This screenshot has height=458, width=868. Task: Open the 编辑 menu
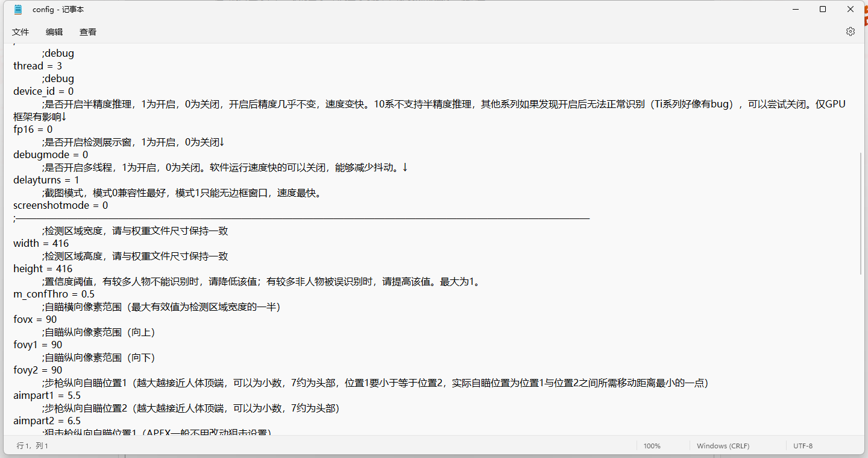coord(54,32)
